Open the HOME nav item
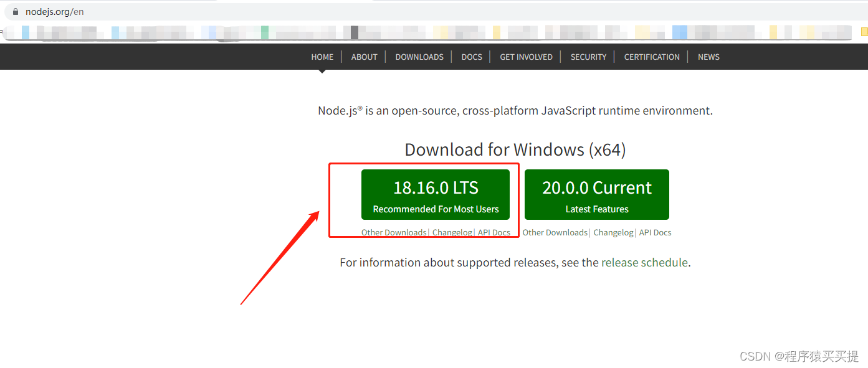 (x=322, y=57)
